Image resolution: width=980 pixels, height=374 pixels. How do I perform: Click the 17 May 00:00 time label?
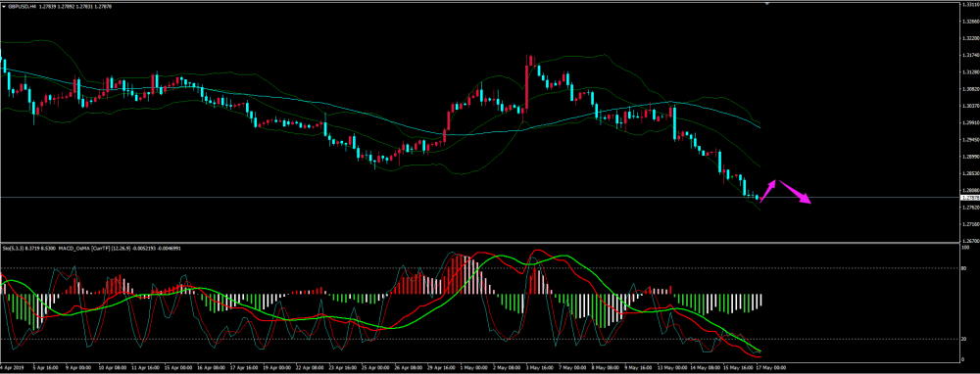tap(771, 368)
